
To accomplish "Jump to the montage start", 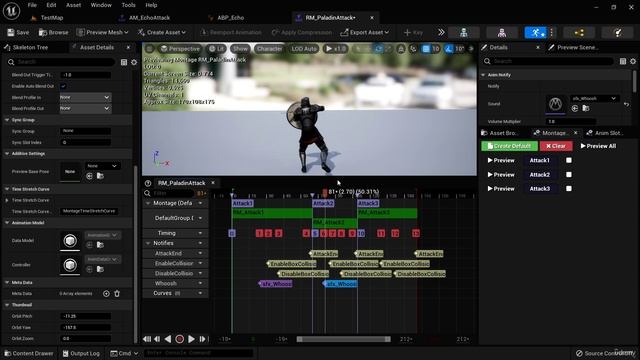I will click(147, 339).
